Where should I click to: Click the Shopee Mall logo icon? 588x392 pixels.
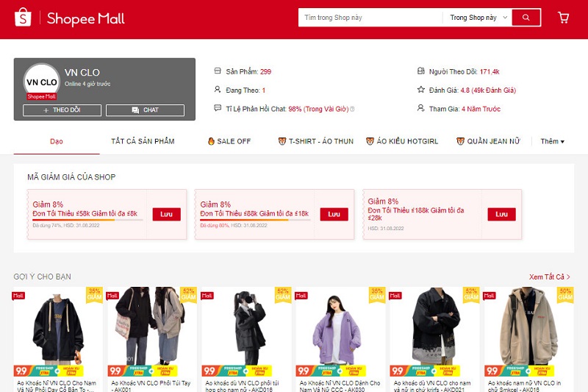(23, 18)
